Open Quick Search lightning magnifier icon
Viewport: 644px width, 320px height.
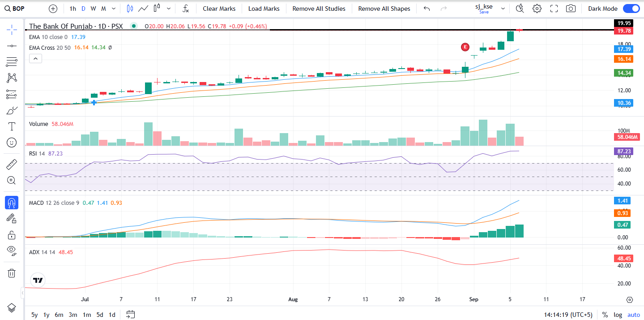[x=520, y=9]
